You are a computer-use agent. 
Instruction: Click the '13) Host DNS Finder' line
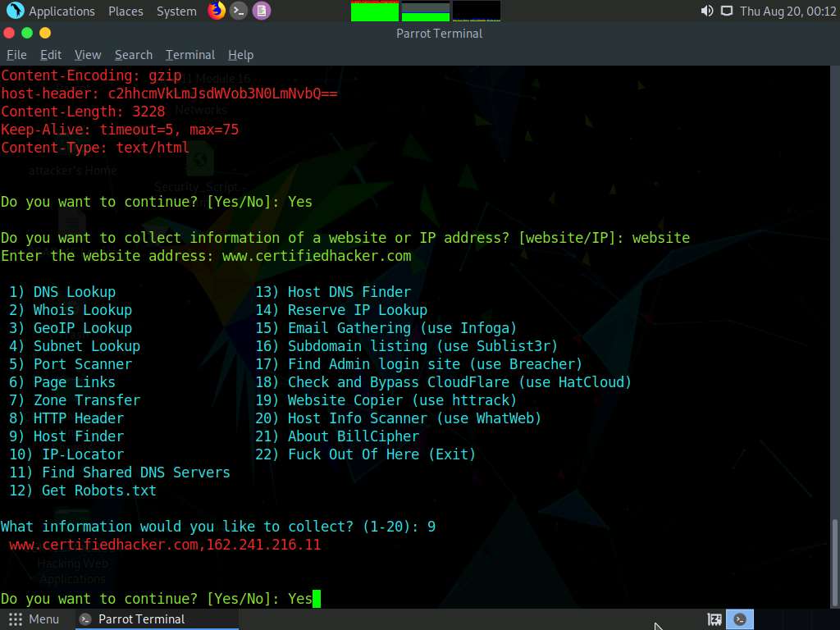coord(333,292)
